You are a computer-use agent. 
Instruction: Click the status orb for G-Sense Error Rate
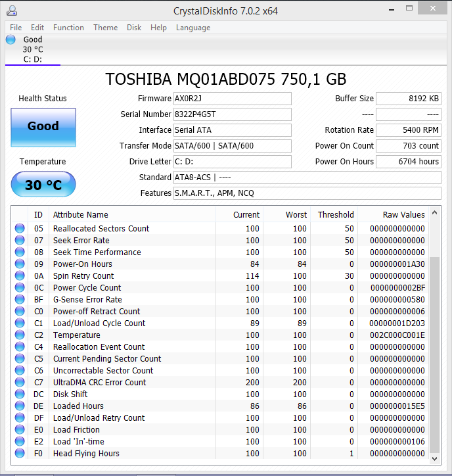pos(20,299)
